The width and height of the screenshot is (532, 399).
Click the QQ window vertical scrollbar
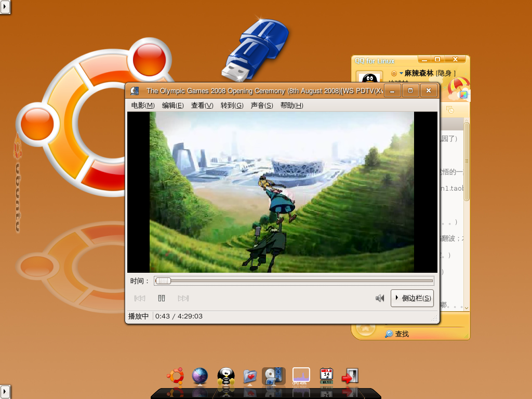pyautogui.click(x=467, y=162)
